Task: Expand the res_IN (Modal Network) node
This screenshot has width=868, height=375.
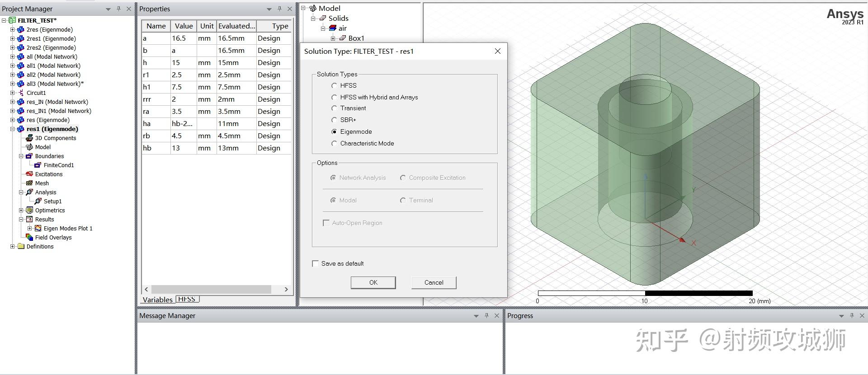Action: pos(13,102)
